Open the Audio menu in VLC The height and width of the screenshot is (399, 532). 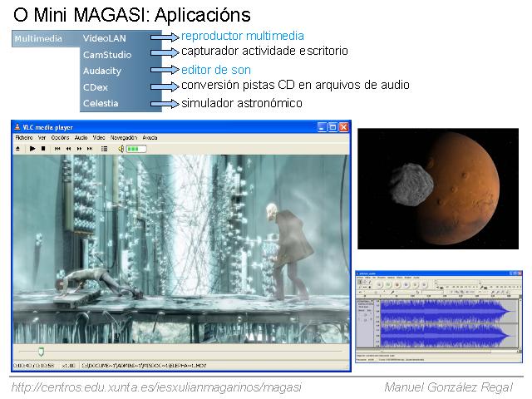(x=81, y=137)
